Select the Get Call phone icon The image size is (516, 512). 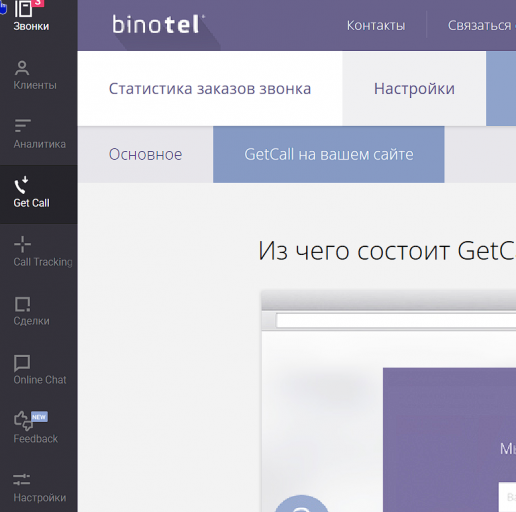21,185
